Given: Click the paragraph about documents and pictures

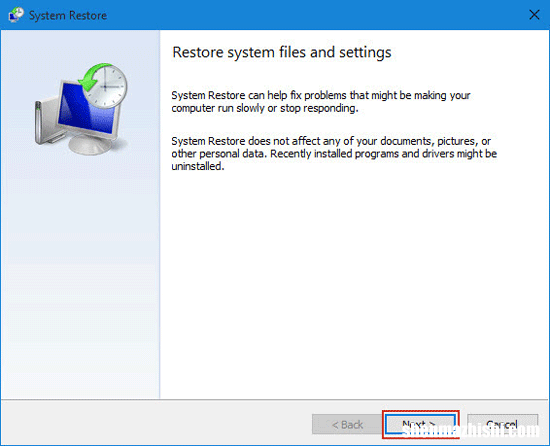Looking at the screenshot, I should (334, 154).
